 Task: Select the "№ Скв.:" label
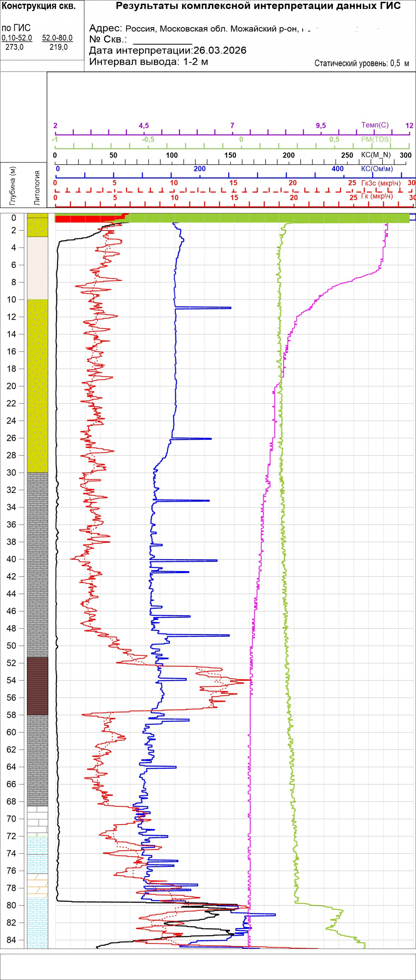point(108,40)
